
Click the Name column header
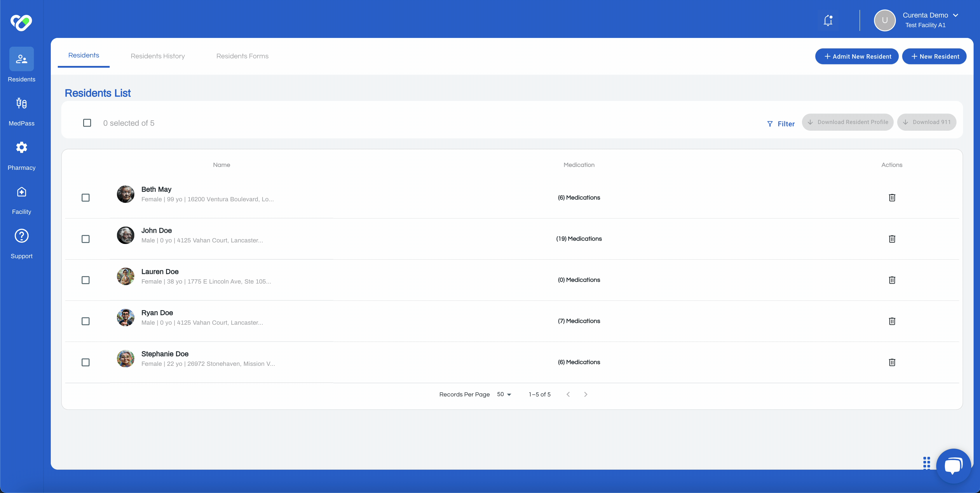coord(222,165)
